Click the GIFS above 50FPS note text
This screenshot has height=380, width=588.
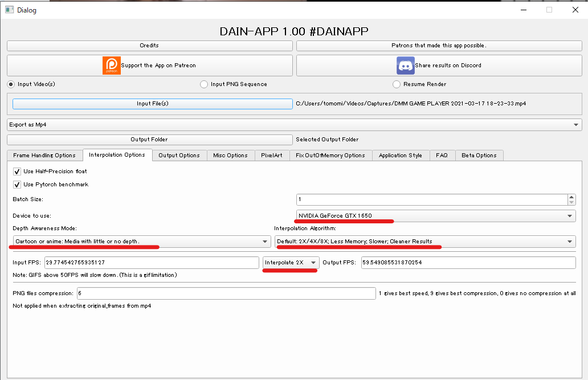coord(95,275)
